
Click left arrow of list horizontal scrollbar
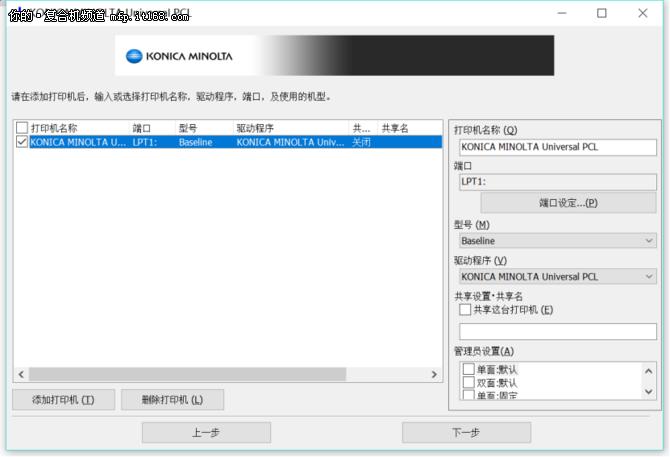coord(21,375)
